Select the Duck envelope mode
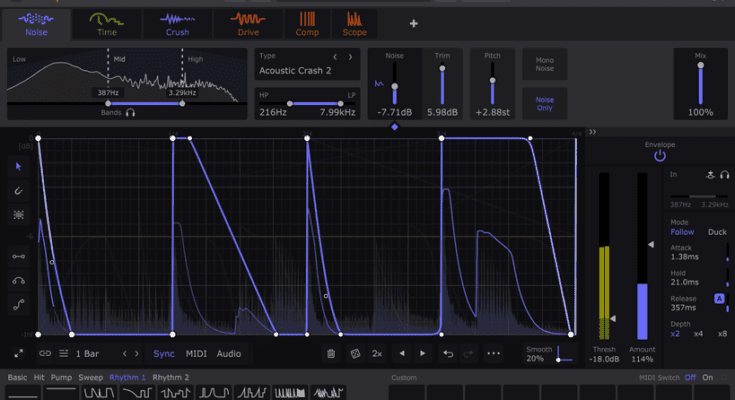This screenshot has width=735, height=400. tap(717, 232)
